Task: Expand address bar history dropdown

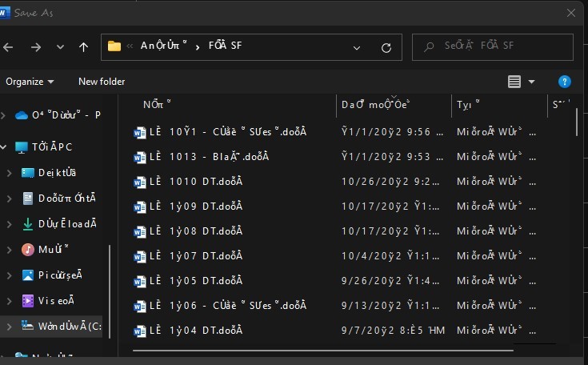Action: 357,48
